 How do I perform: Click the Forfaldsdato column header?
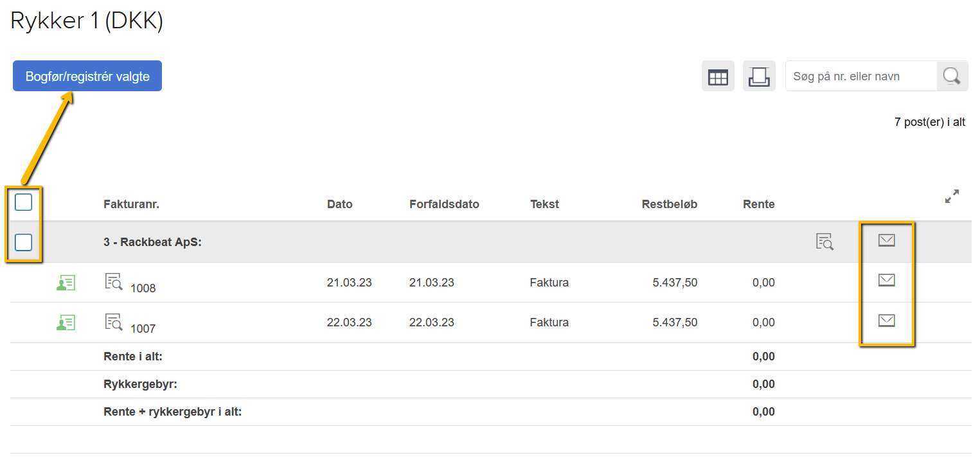point(444,204)
